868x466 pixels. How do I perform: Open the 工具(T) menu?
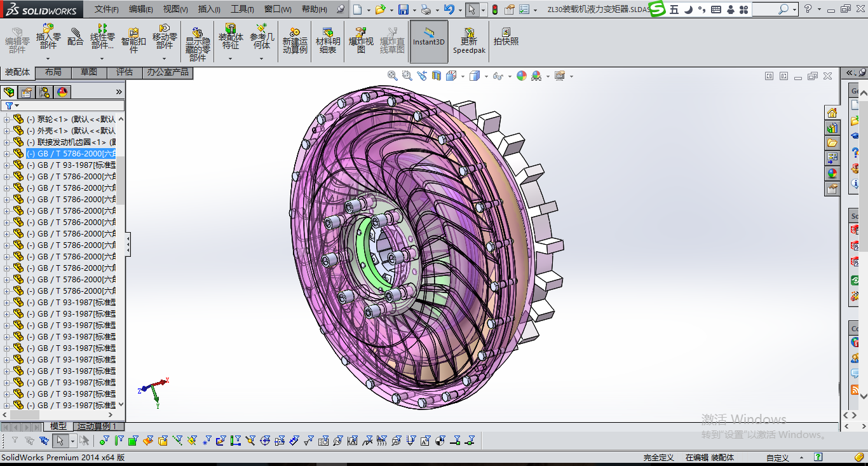[x=242, y=10]
